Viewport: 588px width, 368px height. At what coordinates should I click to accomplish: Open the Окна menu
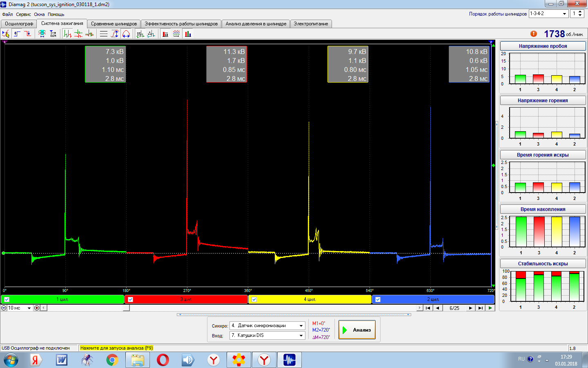point(39,14)
